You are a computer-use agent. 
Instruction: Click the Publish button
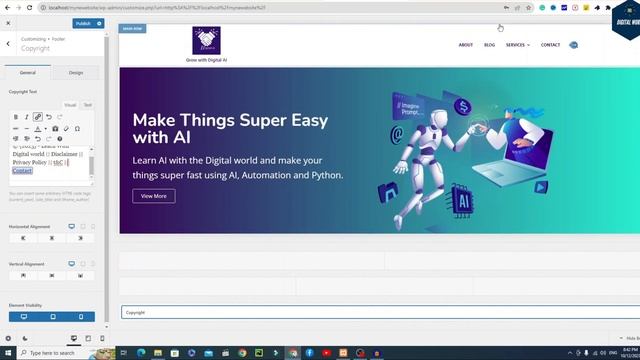pos(83,23)
